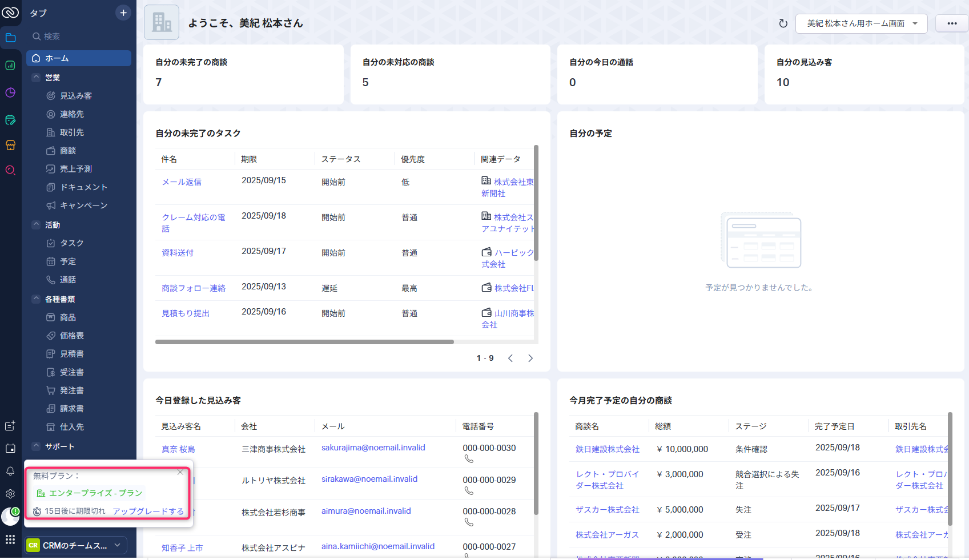The width and height of the screenshot is (969, 560).
Task: Open the notification bell in left rail
Action: point(10,471)
